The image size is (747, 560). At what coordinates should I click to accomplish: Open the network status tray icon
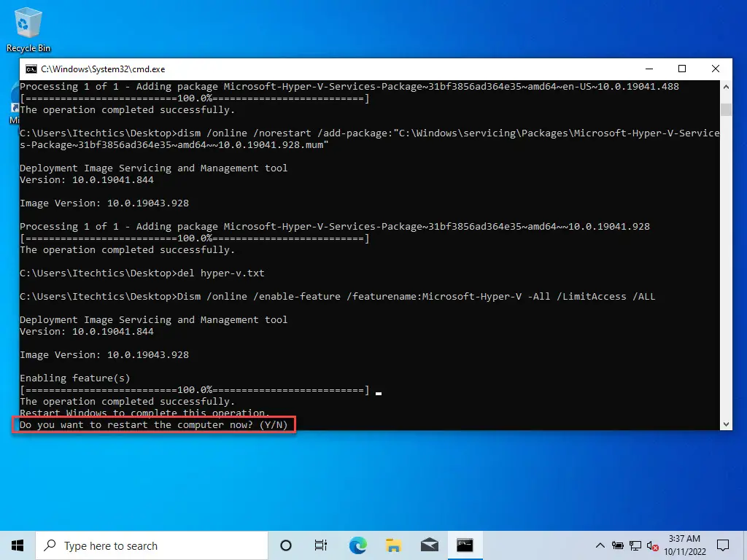point(635,545)
